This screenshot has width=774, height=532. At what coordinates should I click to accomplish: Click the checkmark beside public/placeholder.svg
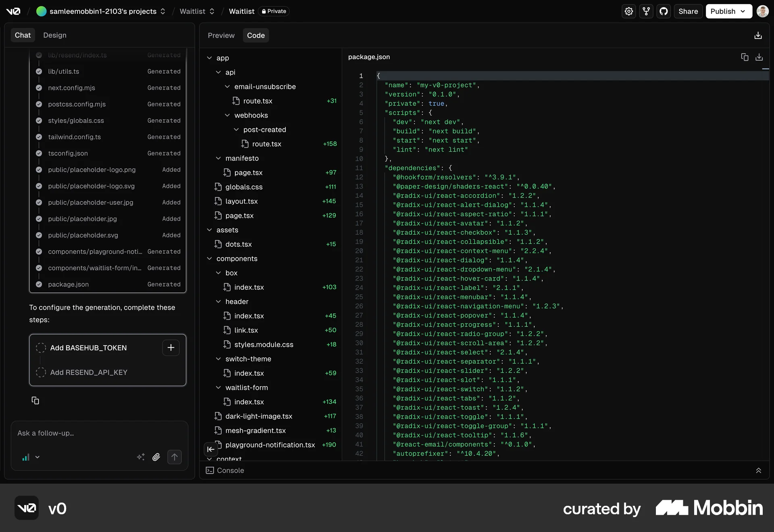(39, 235)
